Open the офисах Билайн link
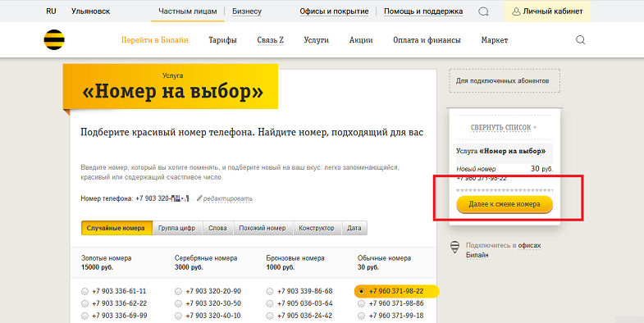Image resolution: width=644 pixels, height=323 pixels. (x=504, y=250)
